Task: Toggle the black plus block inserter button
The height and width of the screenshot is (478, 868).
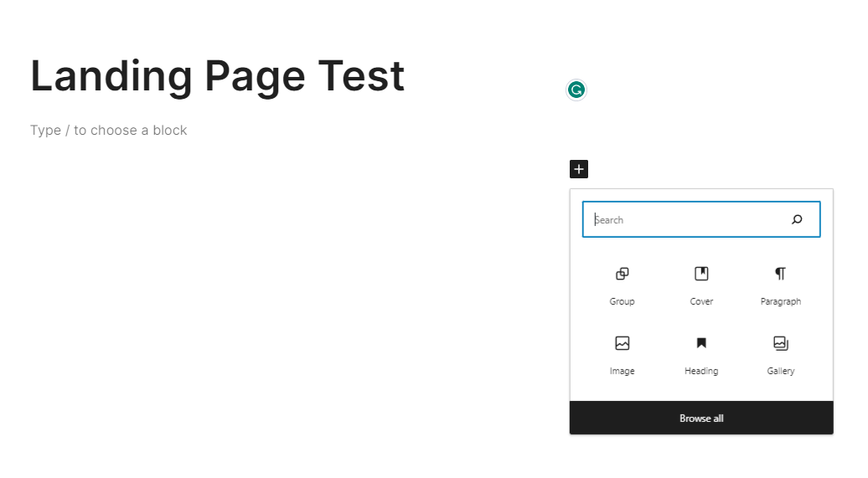Action: click(x=579, y=169)
